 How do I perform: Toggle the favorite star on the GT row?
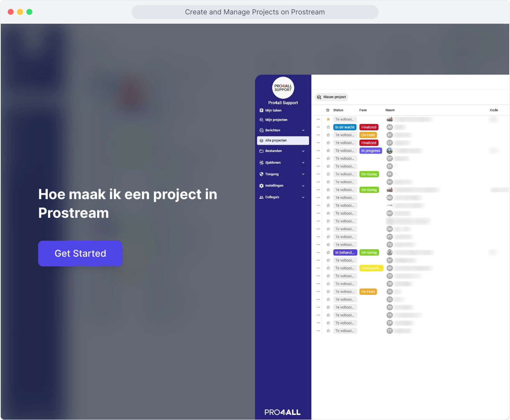[x=328, y=182]
